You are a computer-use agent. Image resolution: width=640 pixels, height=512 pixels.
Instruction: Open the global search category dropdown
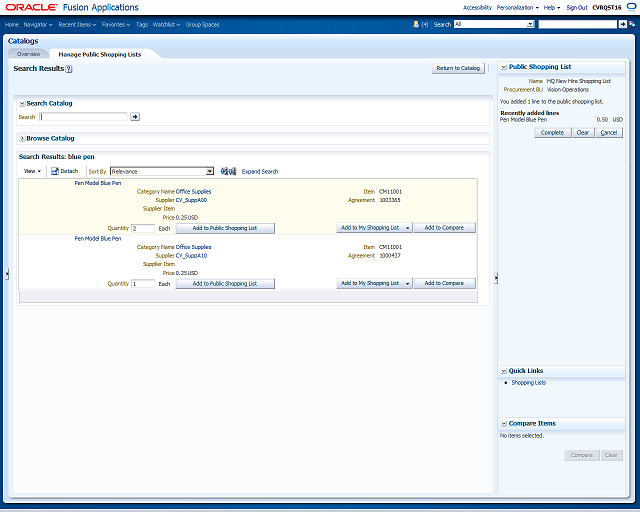pyautogui.click(x=530, y=24)
